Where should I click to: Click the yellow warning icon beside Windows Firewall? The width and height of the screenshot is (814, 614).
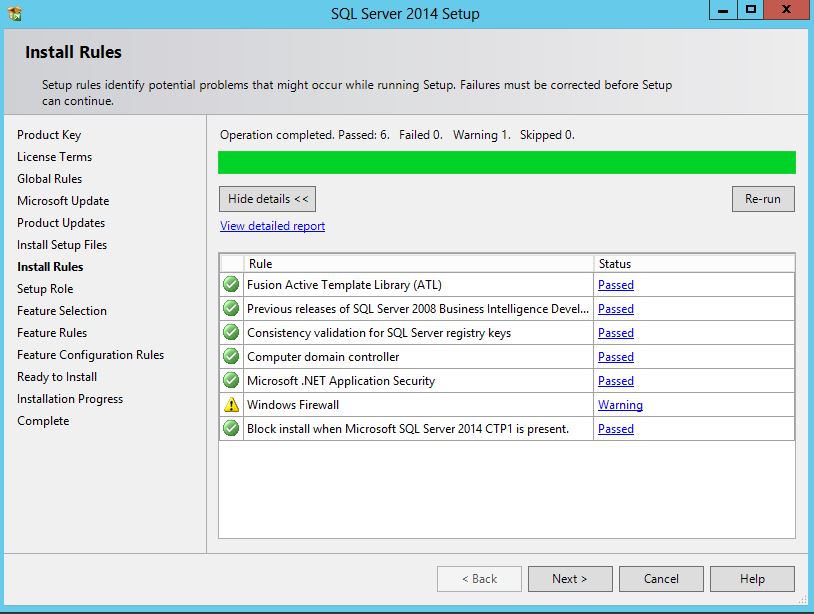pos(231,405)
